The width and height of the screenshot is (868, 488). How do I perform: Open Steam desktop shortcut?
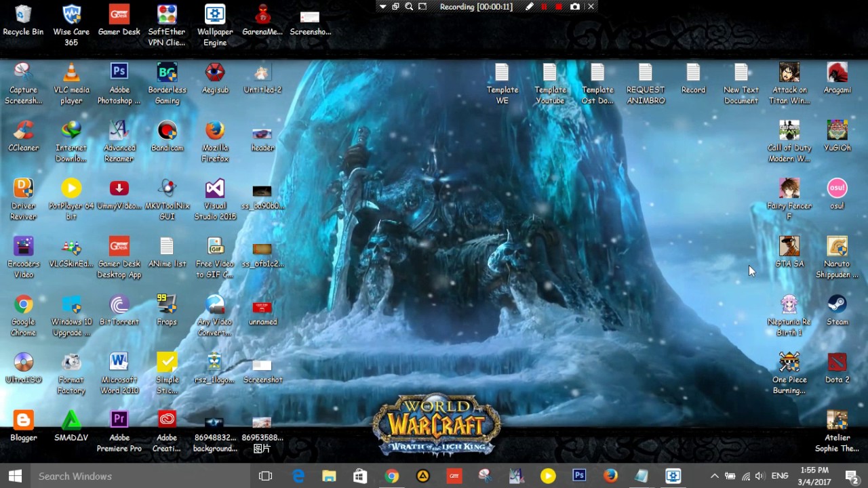tap(837, 310)
